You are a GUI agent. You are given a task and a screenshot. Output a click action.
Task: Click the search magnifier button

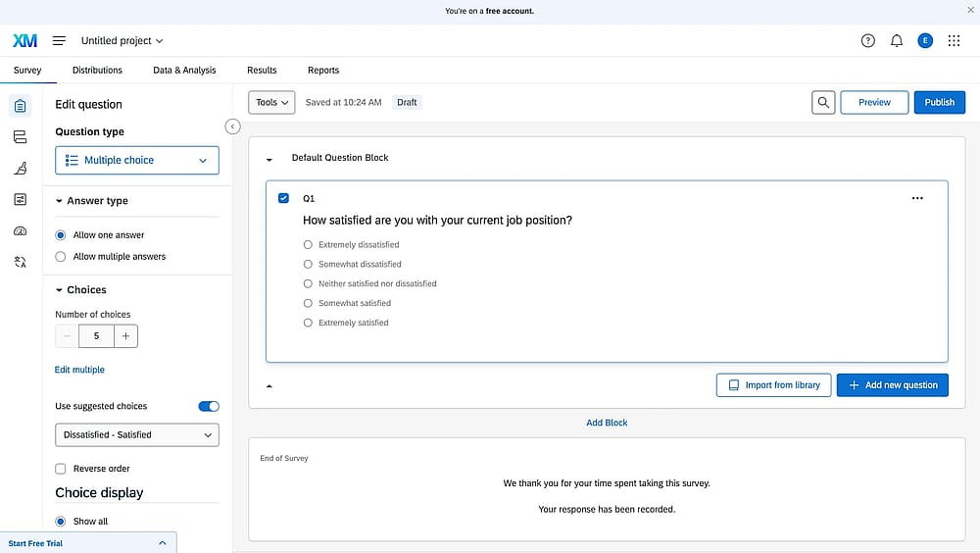pos(823,103)
